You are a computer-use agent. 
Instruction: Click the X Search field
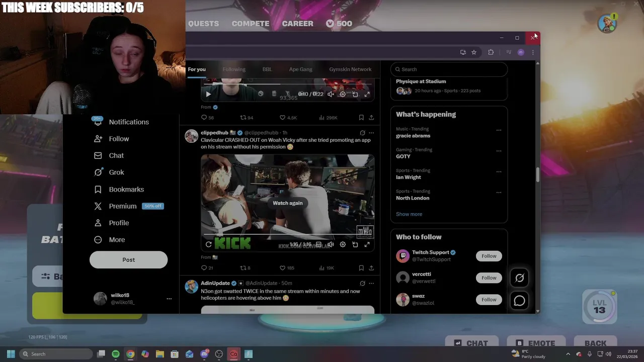click(449, 69)
